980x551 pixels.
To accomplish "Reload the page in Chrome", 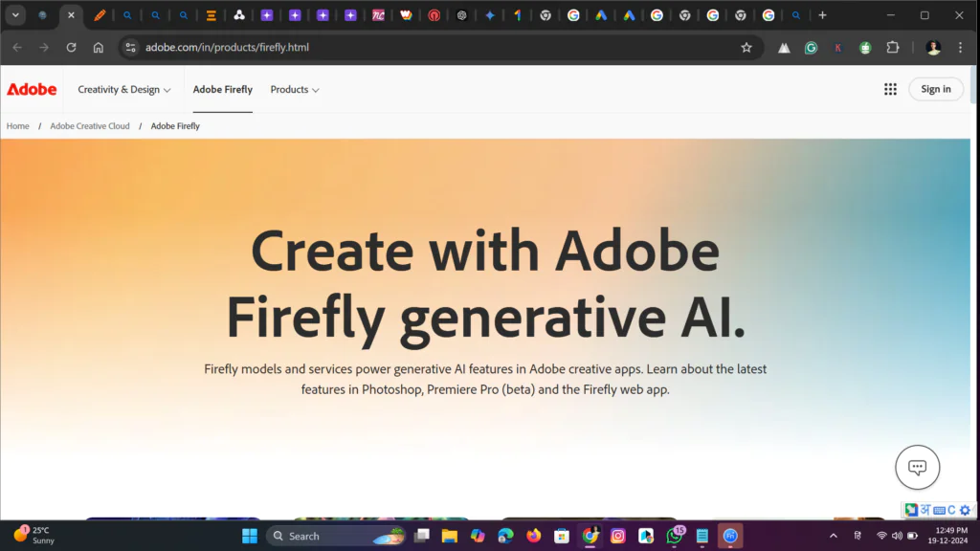I will (x=71, y=48).
